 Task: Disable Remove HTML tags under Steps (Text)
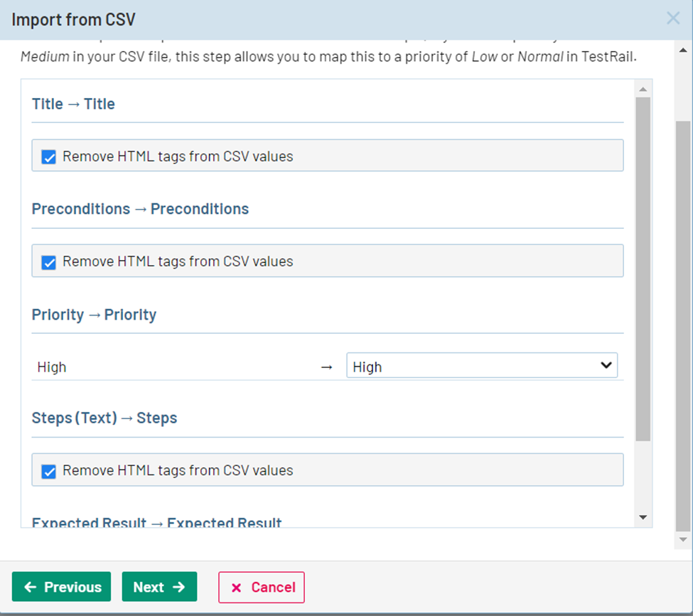[49, 471]
